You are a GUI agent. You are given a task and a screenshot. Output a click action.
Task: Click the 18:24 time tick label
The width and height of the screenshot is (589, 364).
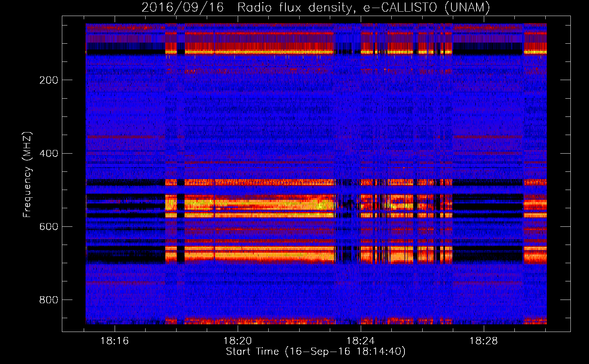coord(361,341)
